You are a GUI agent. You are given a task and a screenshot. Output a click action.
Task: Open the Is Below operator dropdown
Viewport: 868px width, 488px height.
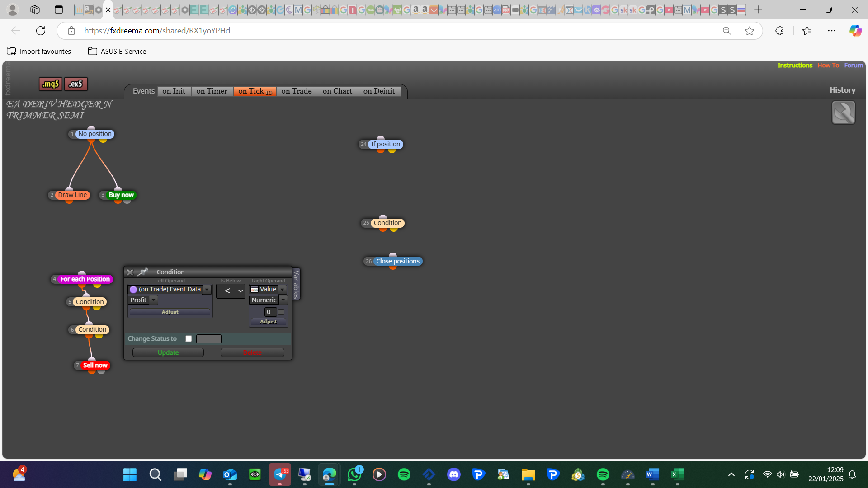click(231, 291)
